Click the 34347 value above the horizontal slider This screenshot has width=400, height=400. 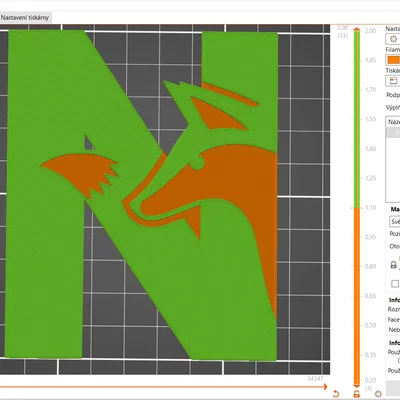315,379
